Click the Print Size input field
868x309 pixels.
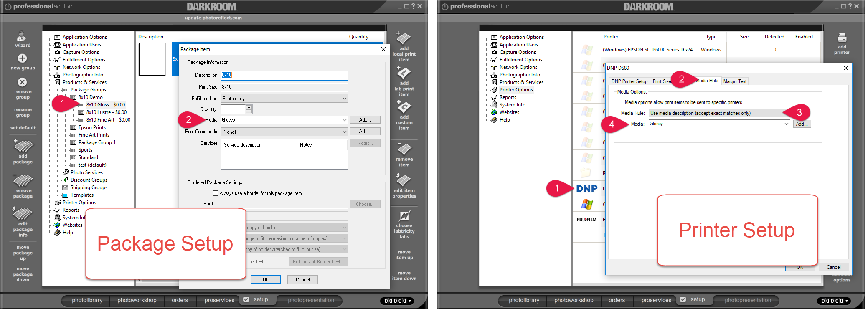tap(284, 87)
